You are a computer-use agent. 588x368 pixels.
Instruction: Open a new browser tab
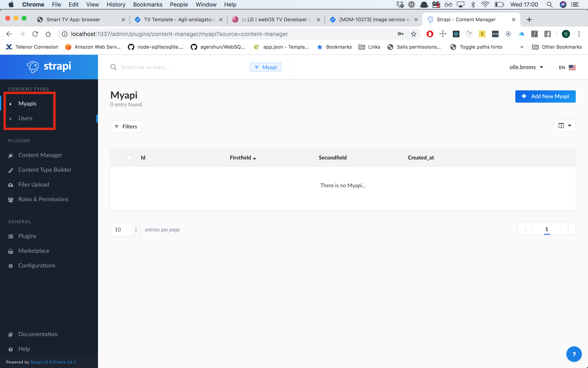click(x=529, y=20)
